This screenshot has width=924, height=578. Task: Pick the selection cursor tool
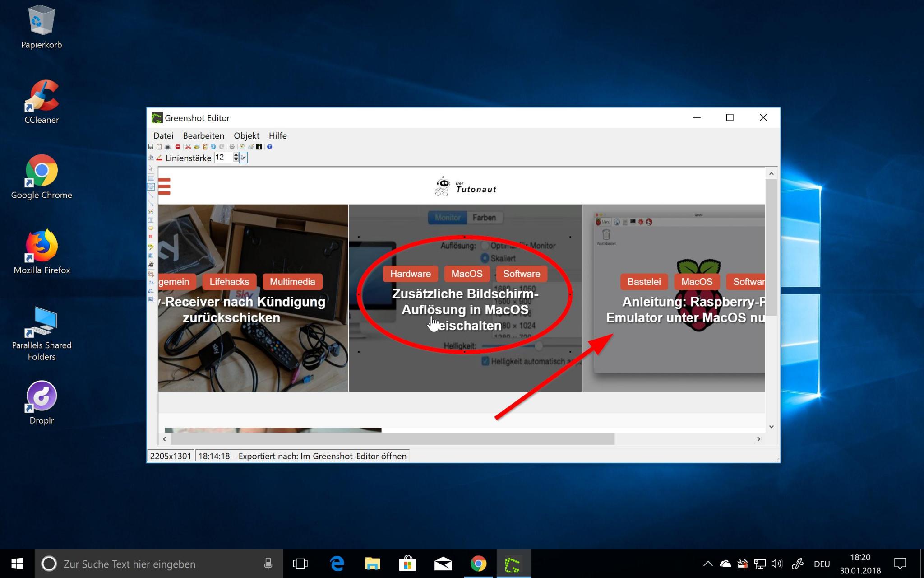point(151,168)
